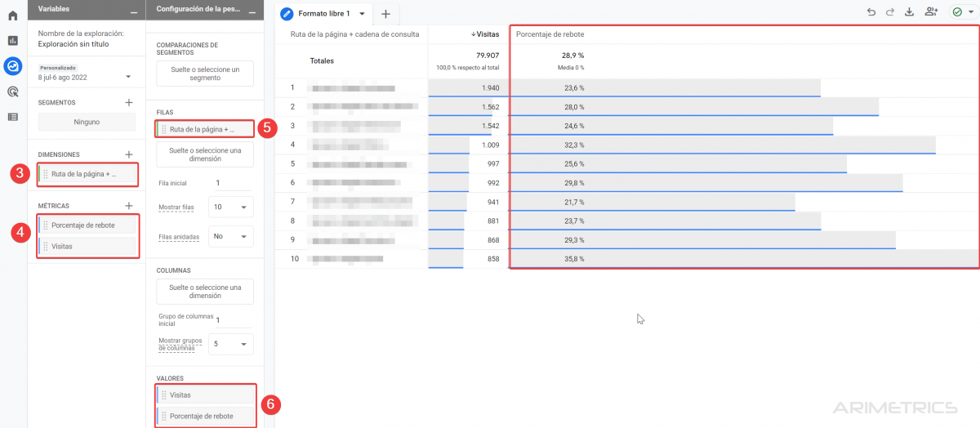The width and height of the screenshot is (980, 428).
Task: Open the date range dropdown
Action: coord(128,77)
